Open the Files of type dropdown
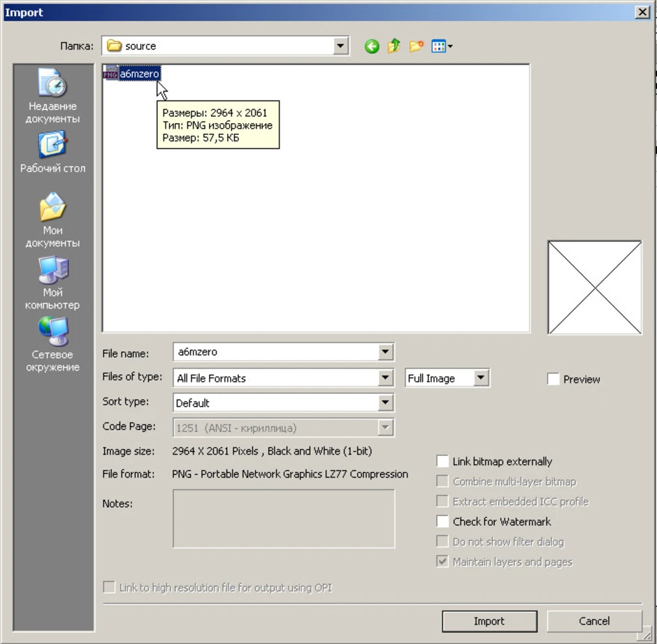Viewport: 657px width, 644px height. (385, 378)
